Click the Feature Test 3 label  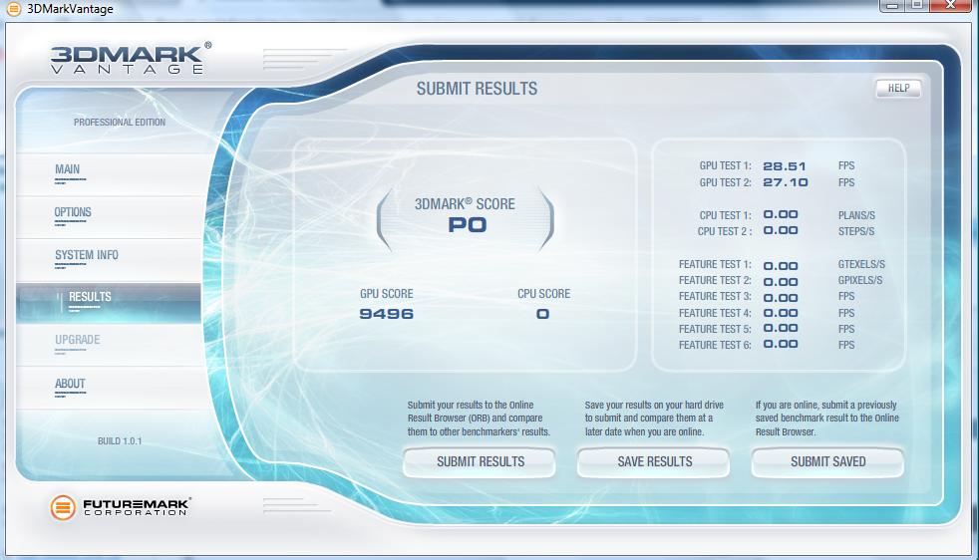pyautogui.click(x=715, y=297)
